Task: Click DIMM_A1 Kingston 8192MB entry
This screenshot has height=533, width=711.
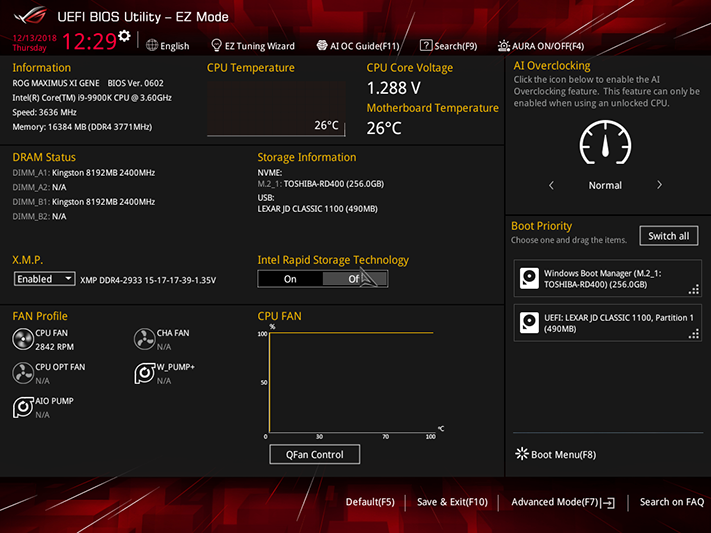Action: (x=84, y=173)
